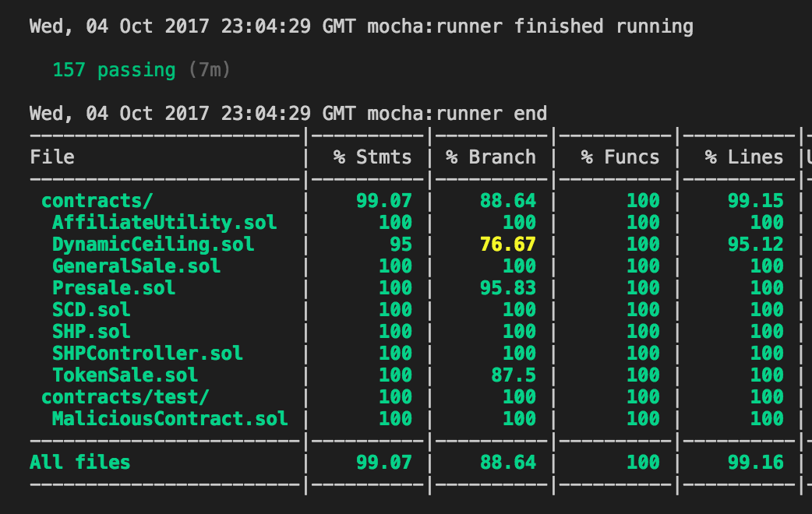Click GeneralSale.sol branch value 100

(x=520, y=266)
